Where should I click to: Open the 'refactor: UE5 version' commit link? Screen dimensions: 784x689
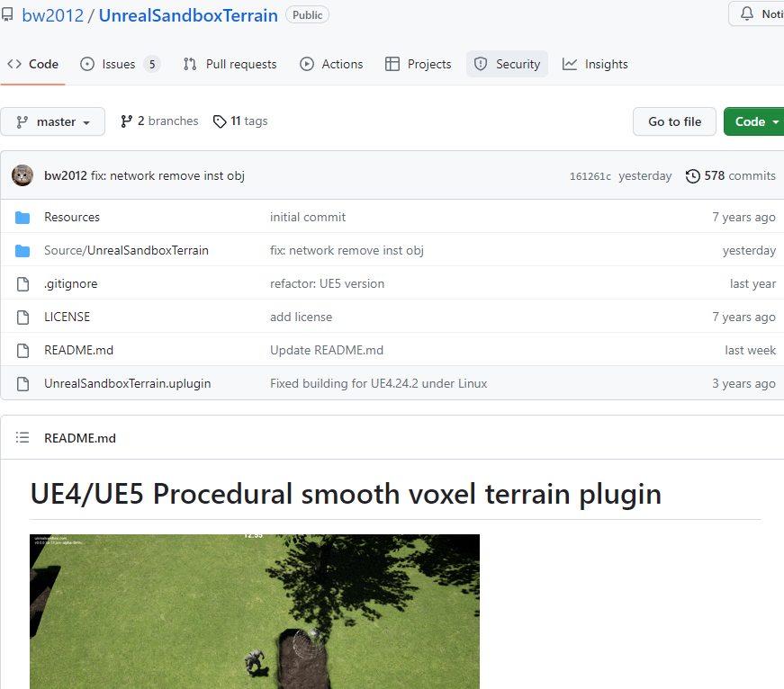pos(327,284)
